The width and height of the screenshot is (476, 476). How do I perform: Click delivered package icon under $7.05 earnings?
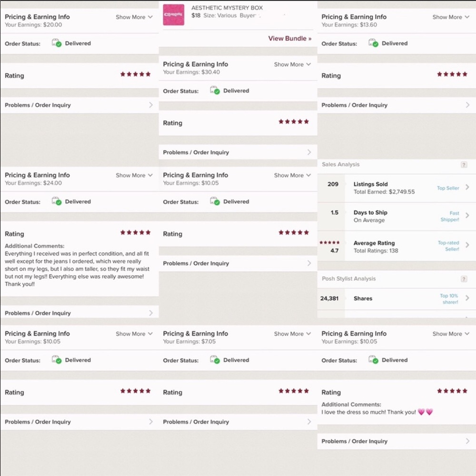pos(215,360)
